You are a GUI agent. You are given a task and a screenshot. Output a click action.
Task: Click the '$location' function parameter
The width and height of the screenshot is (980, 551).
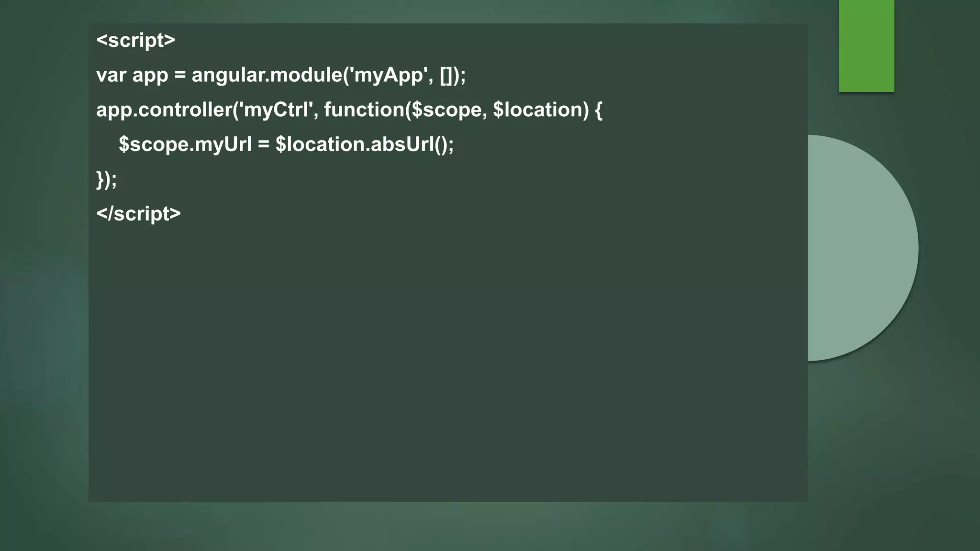(x=537, y=110)
